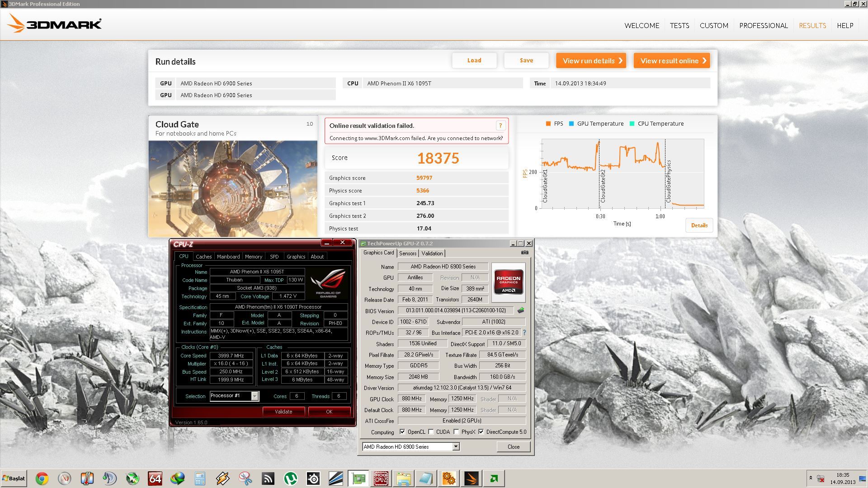Open uTorrent from the taskbar

coord(290,478)
